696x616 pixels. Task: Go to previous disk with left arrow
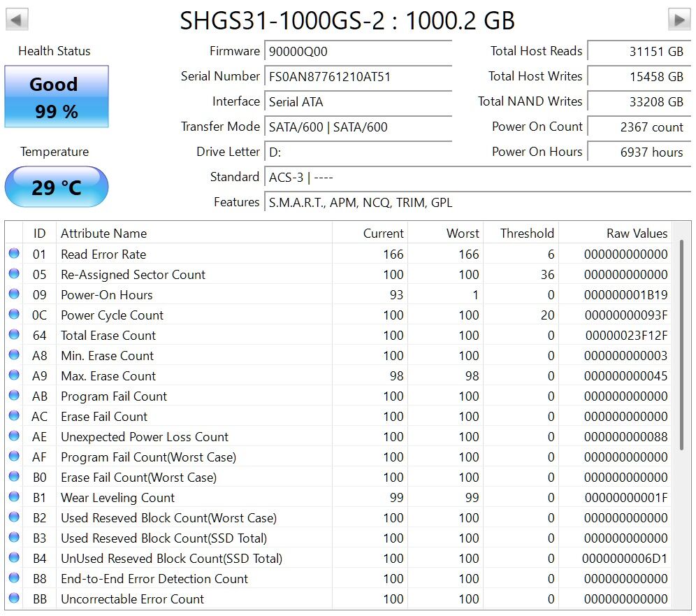coord(17,19)
